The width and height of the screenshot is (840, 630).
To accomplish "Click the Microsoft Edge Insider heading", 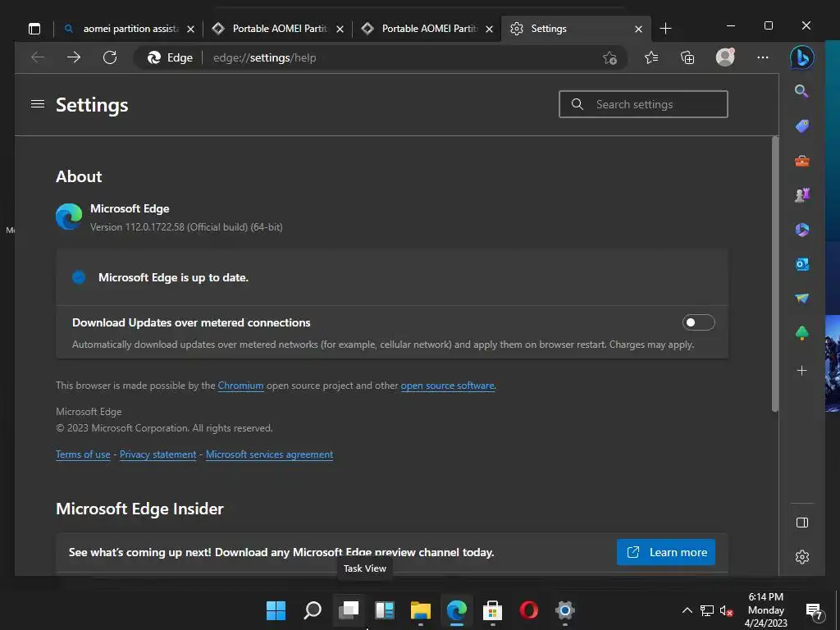I will [139, 509].
